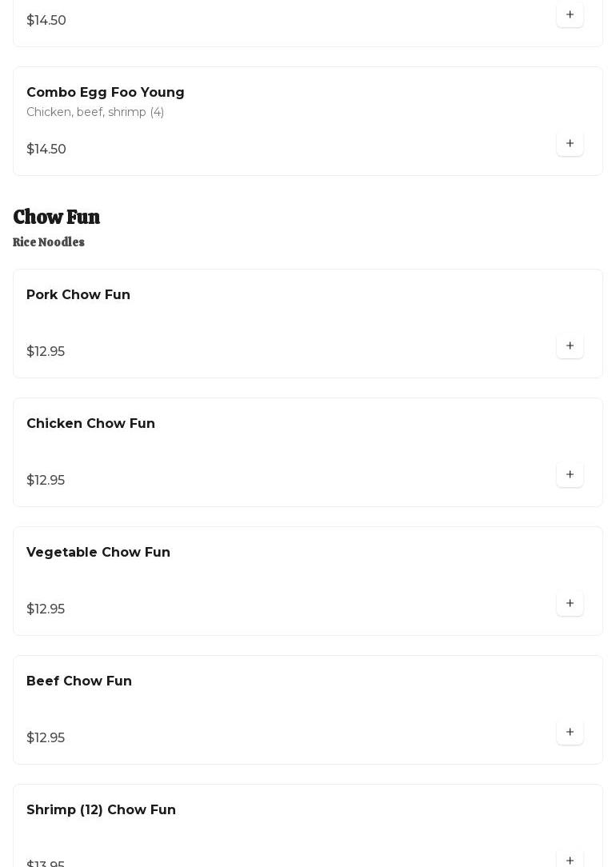Click the Pork Chow Fun $12.95 price
This screenshot has height=867, width=616.
click(46, 352)
